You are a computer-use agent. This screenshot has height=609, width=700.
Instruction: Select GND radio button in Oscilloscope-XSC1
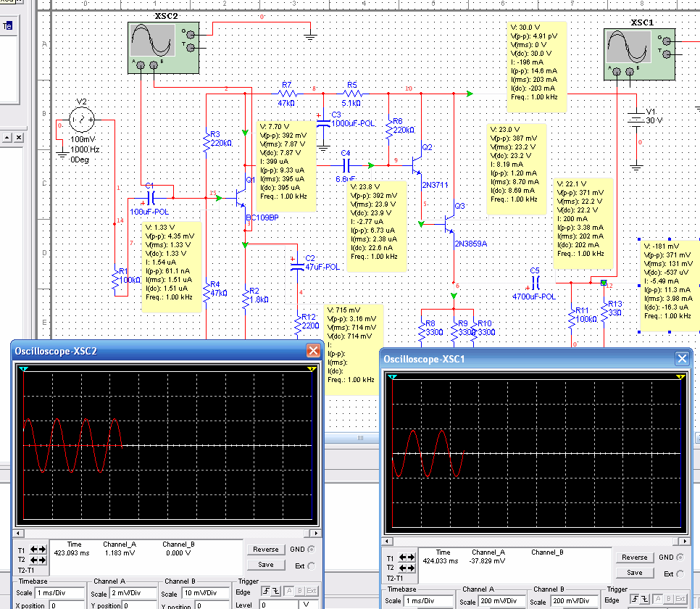680,558
